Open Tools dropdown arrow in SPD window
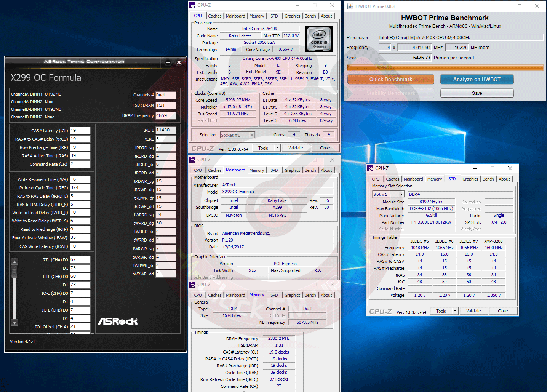Image resolution: width=547 pixels, height=392 pixels. (455, 311)
